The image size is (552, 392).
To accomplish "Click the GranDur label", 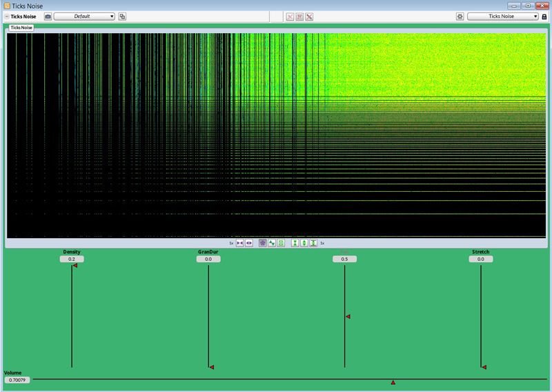I will 208,252.
